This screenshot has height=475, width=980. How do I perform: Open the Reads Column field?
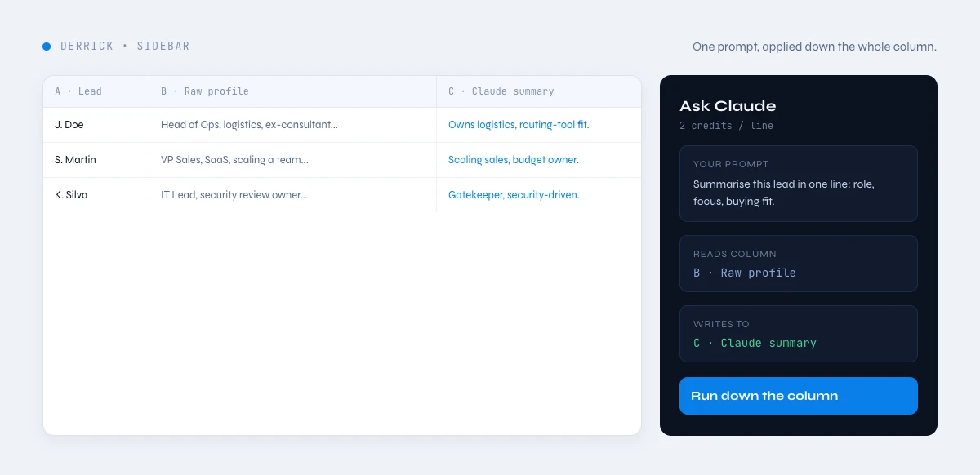click(798, 264)
